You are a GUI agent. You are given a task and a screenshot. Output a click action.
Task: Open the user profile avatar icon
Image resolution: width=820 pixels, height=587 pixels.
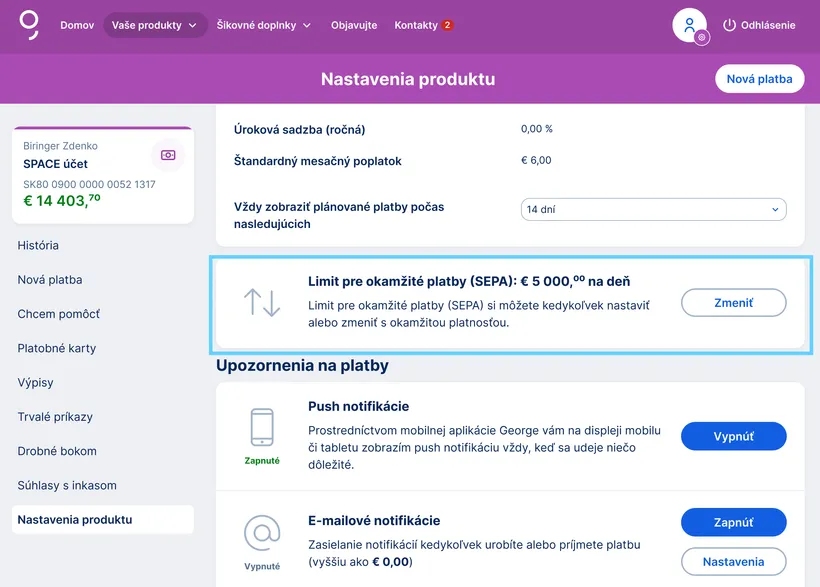click(x=689, y=25)
